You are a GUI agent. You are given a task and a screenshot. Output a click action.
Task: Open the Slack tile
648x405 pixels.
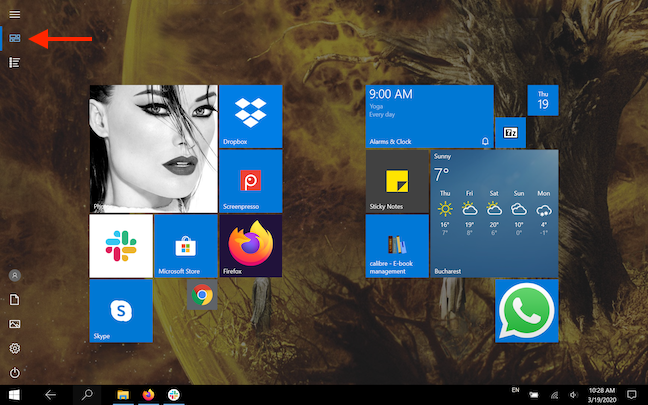point(121,246)
